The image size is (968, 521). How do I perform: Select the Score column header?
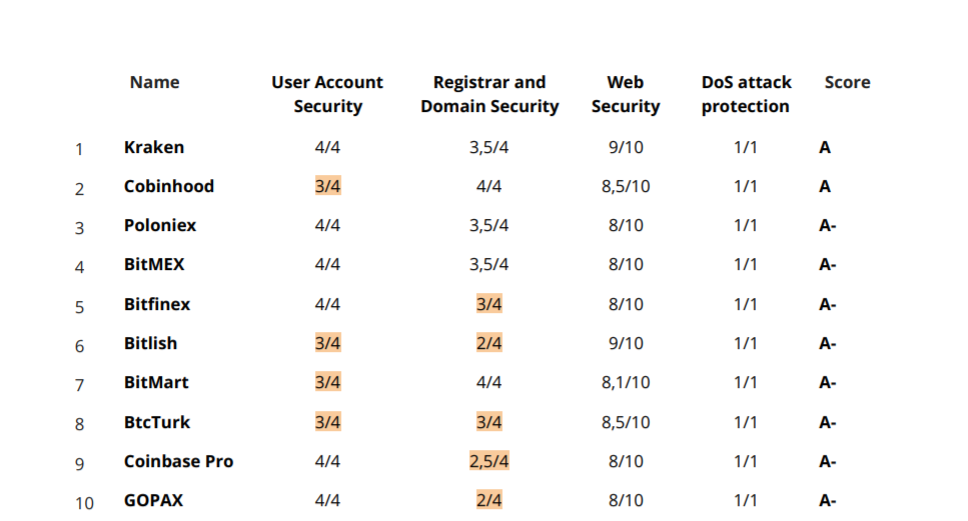[847, 82]
